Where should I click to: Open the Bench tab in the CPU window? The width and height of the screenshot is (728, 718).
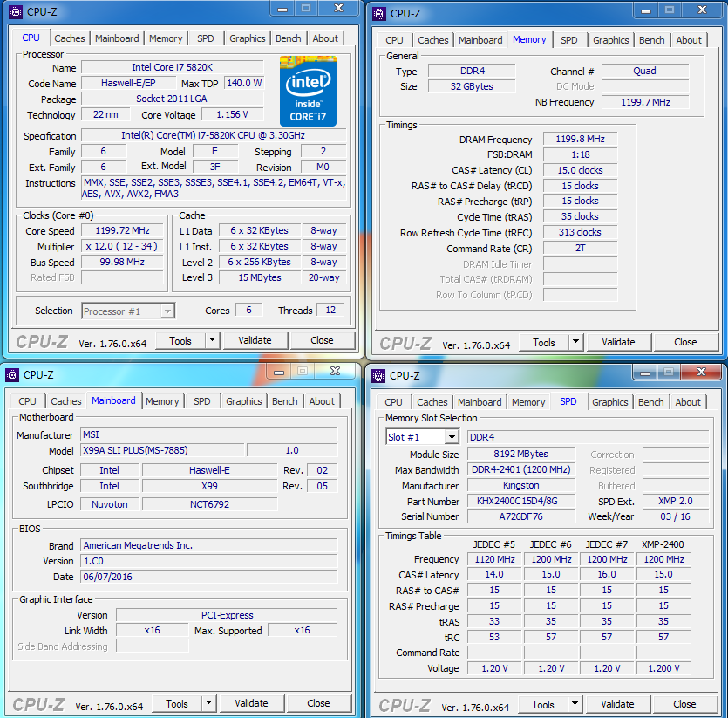pos(289,38)
